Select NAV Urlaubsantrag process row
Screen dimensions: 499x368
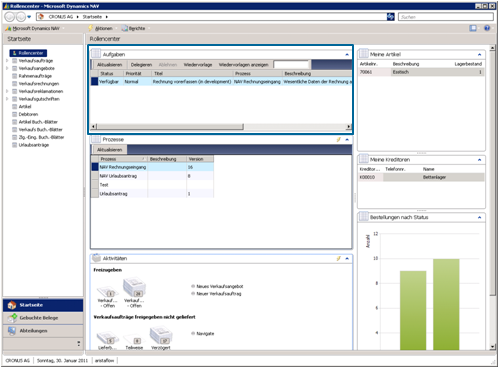pyautogui.click(x=152, y=176)
